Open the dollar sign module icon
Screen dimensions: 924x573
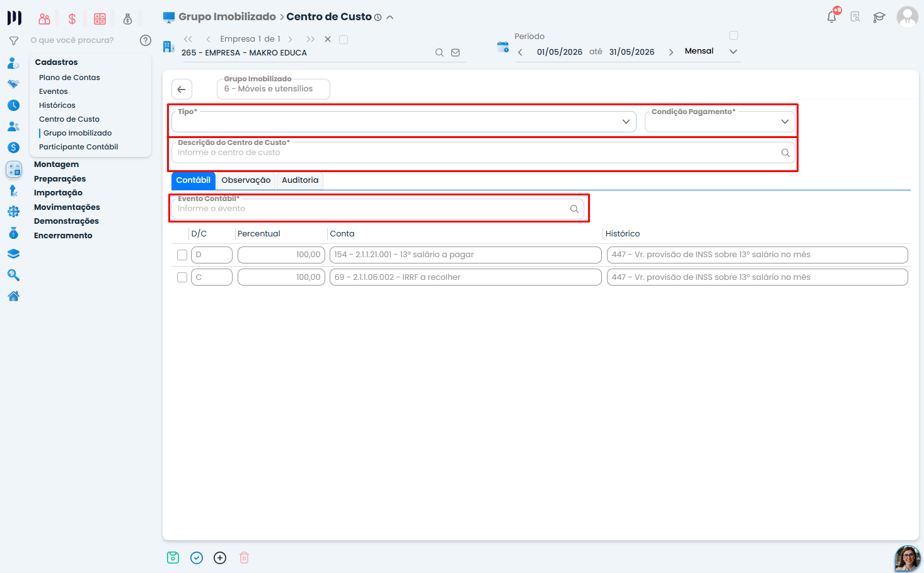[x=72, y=19]
